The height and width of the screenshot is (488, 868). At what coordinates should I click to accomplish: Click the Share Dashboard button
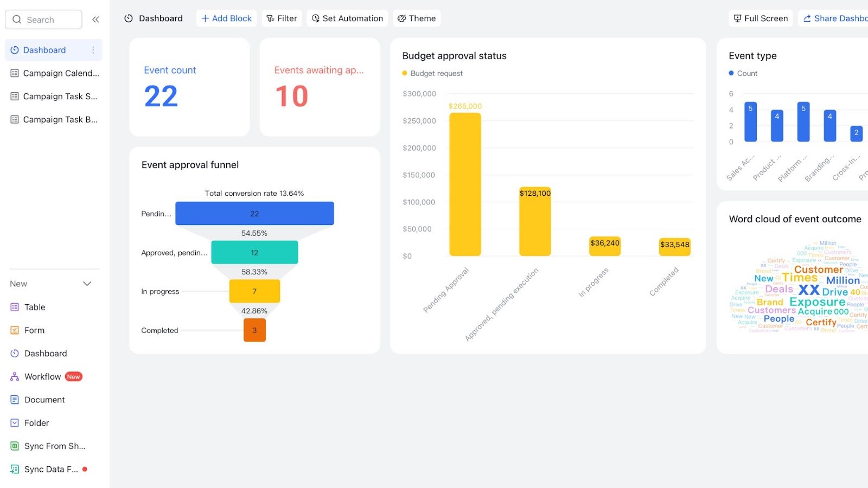[835, 18]
